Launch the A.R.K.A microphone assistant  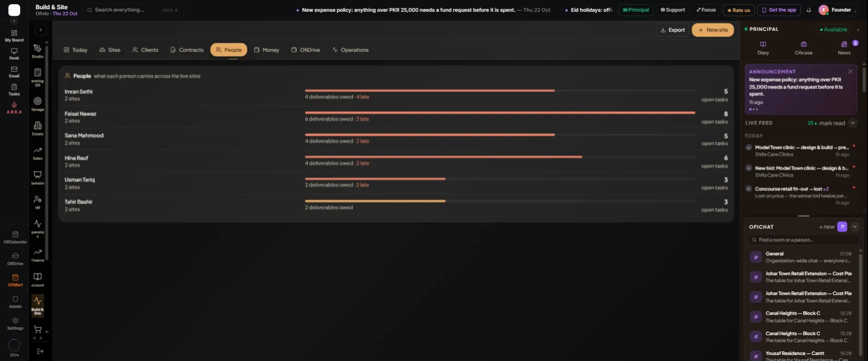point(14,108)
